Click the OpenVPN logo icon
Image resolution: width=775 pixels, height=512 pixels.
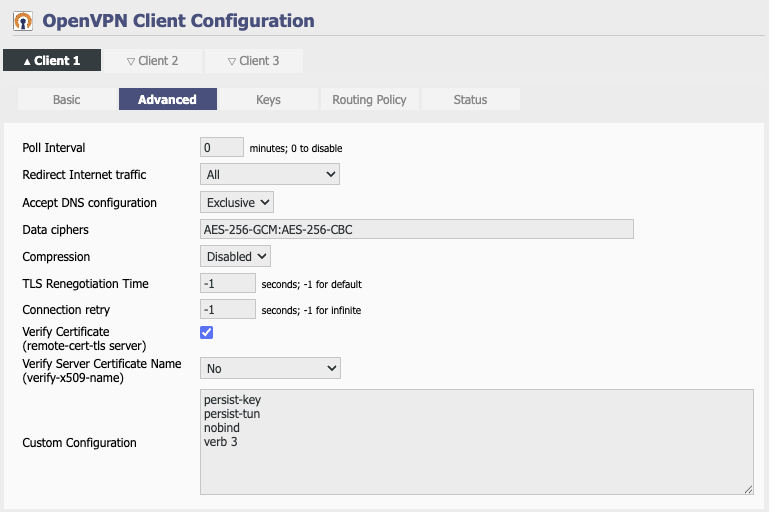click(23, 21)
